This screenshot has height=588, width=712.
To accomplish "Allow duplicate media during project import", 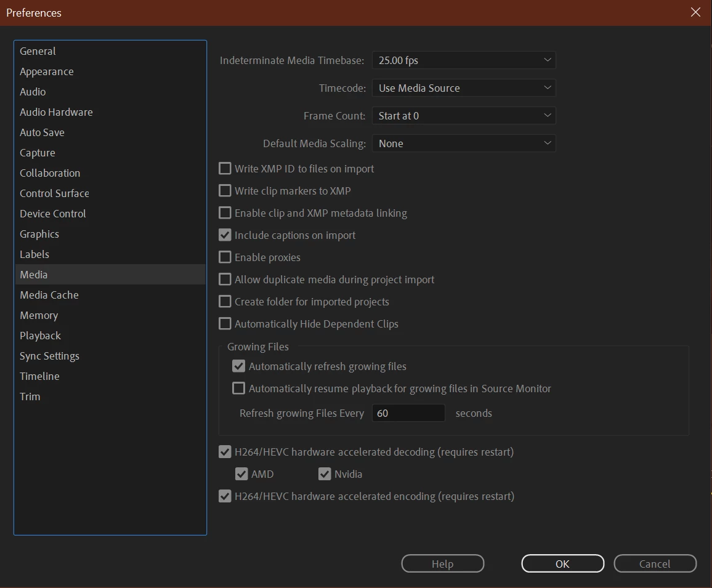I will (225, 280).
